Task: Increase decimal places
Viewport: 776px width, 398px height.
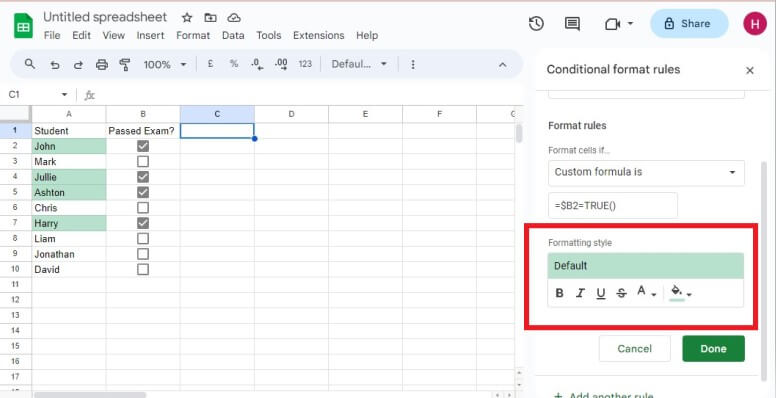Action: pyautogui.click(x=281, y=64)
